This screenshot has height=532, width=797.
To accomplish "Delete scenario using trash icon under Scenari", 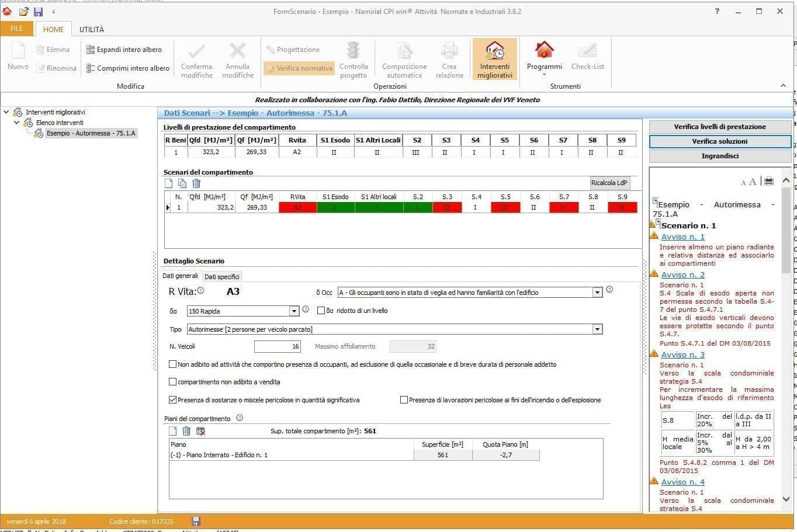I will (196, 183).
